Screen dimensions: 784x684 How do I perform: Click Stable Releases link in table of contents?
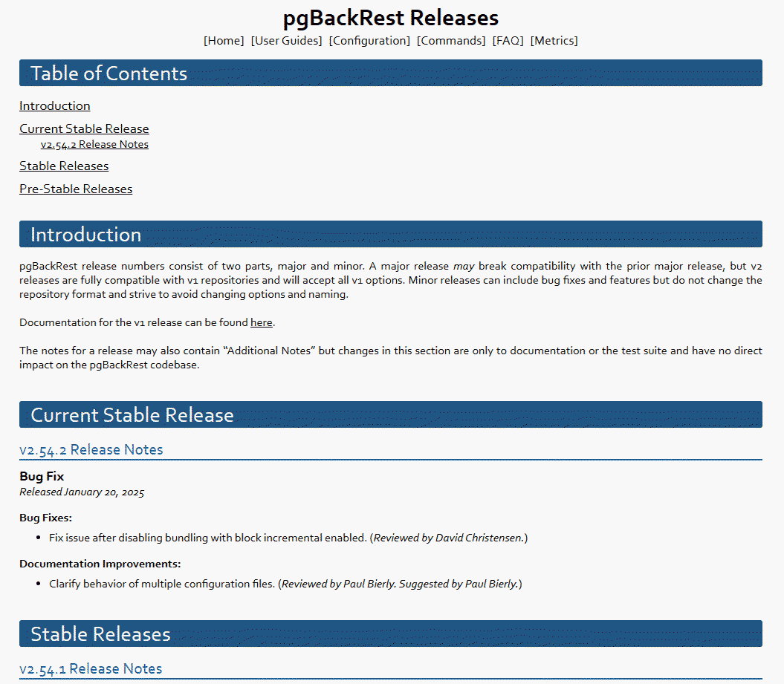[64, 166]
